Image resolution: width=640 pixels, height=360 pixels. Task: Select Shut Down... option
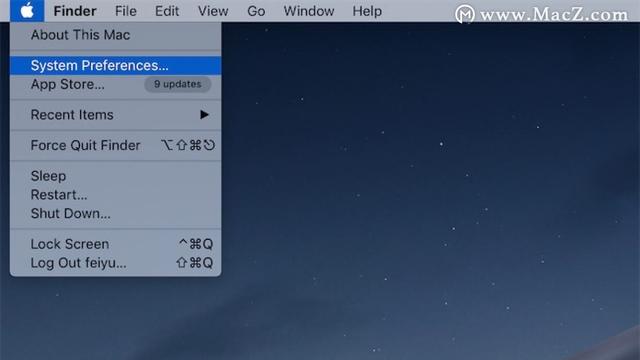coord(116,213)
